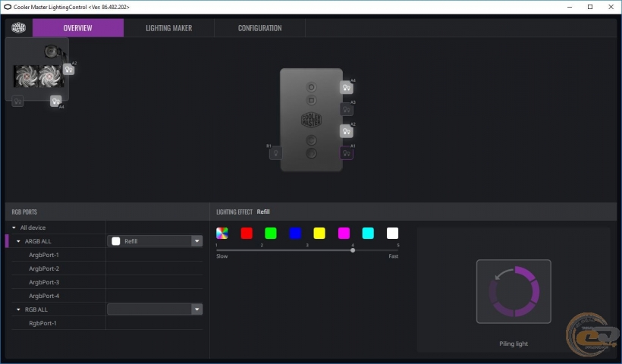Click the All device label
Screen dimensions: 622x364
coord(33,227)
